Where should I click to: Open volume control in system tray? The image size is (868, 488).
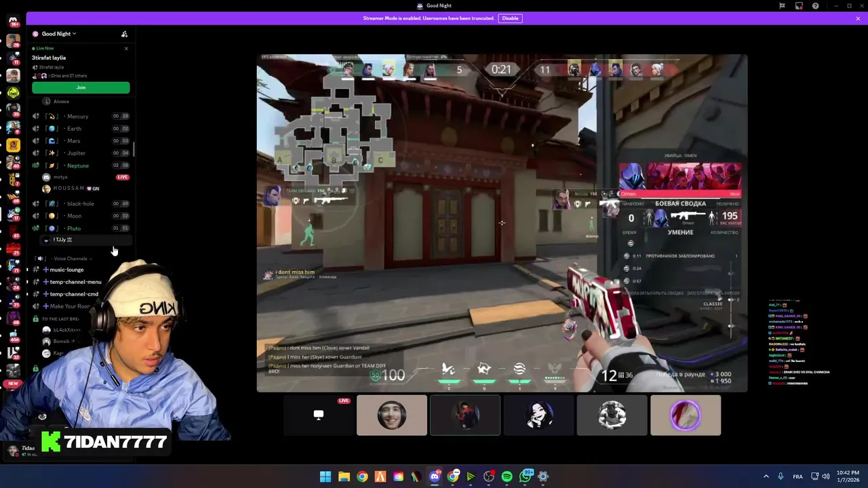click(x=827, y=476)
